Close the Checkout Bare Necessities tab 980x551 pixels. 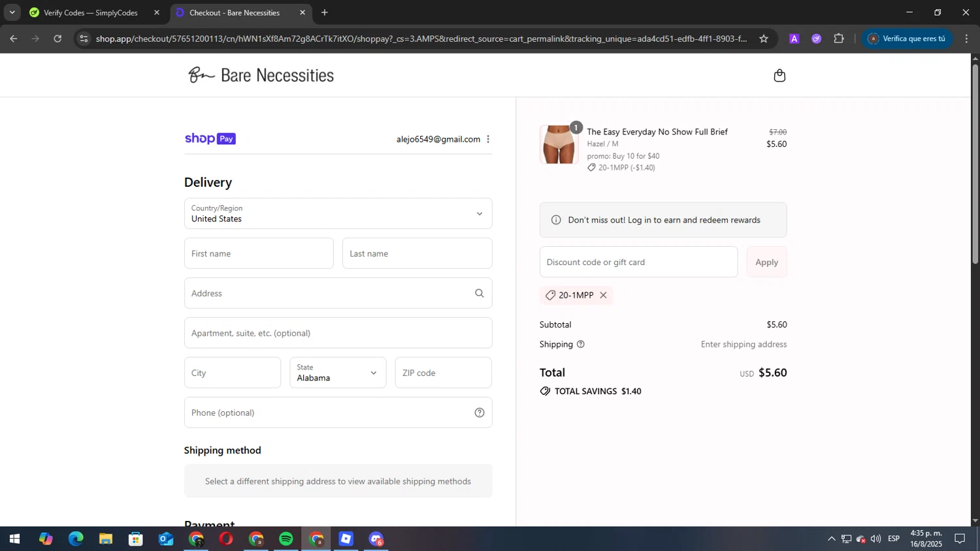pos(302,12)
